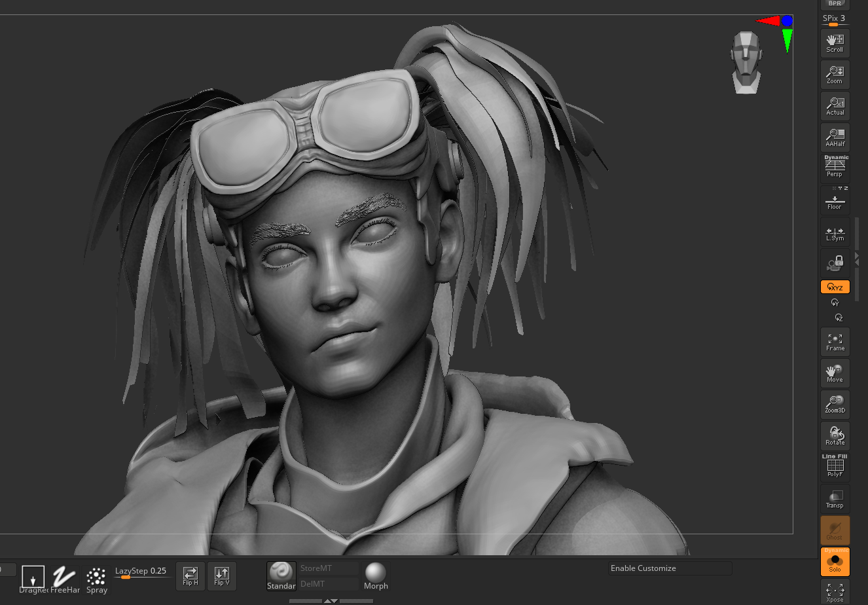This screenshot has width=868, height=605.
Task: Toggle L.Sym local symmetry
Action: pos(835,231)
